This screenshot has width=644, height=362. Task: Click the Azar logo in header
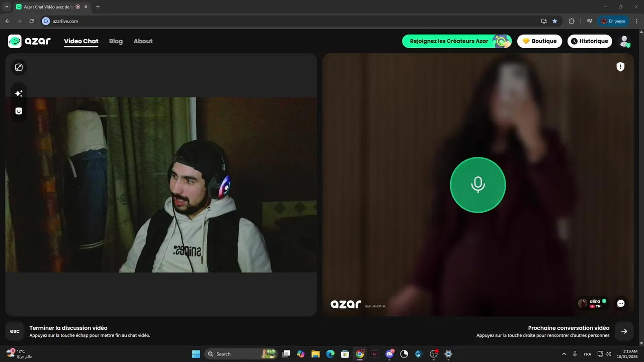29,41
